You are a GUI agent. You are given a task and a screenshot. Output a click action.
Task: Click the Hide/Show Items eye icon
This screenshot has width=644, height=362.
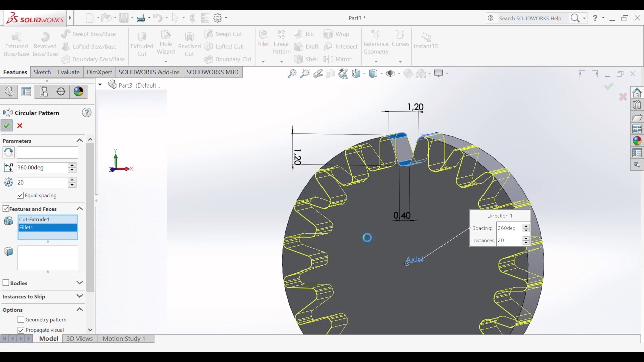coord(391,74)
